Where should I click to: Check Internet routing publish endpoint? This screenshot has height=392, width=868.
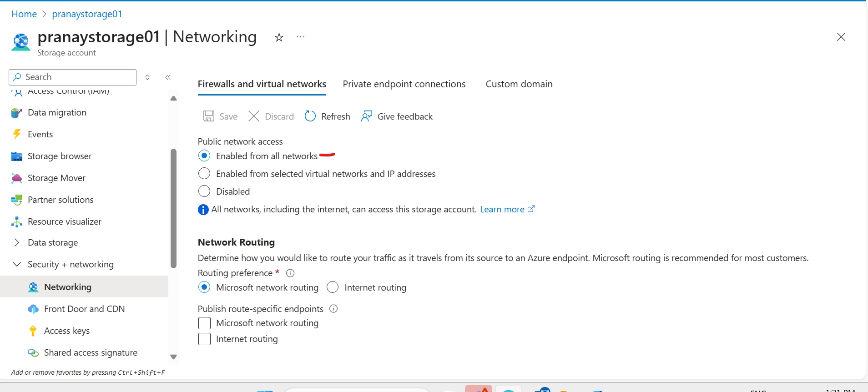205,339
